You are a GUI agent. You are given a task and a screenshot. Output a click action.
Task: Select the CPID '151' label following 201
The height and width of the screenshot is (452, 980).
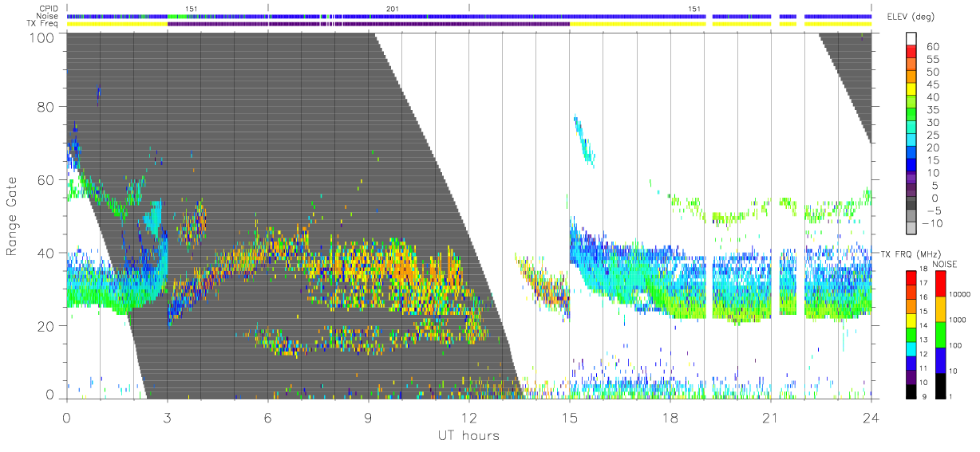click(694, 8)
